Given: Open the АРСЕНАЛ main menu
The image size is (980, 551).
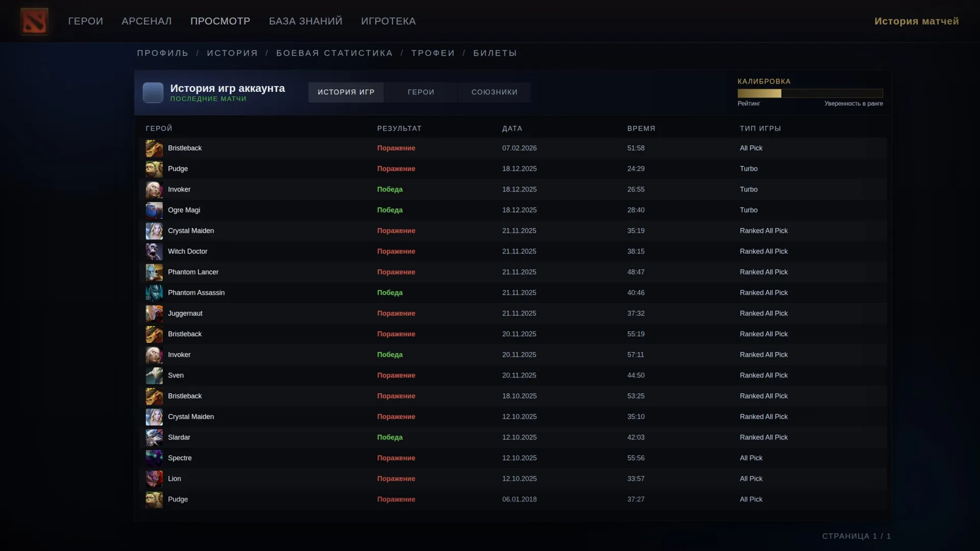Looking at the screenshot, I should tap(146, 21).
